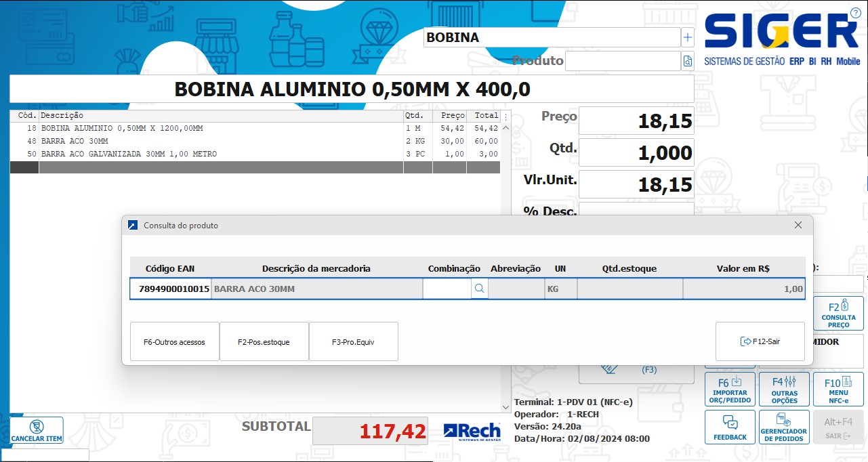Click the Total column header

484,116
